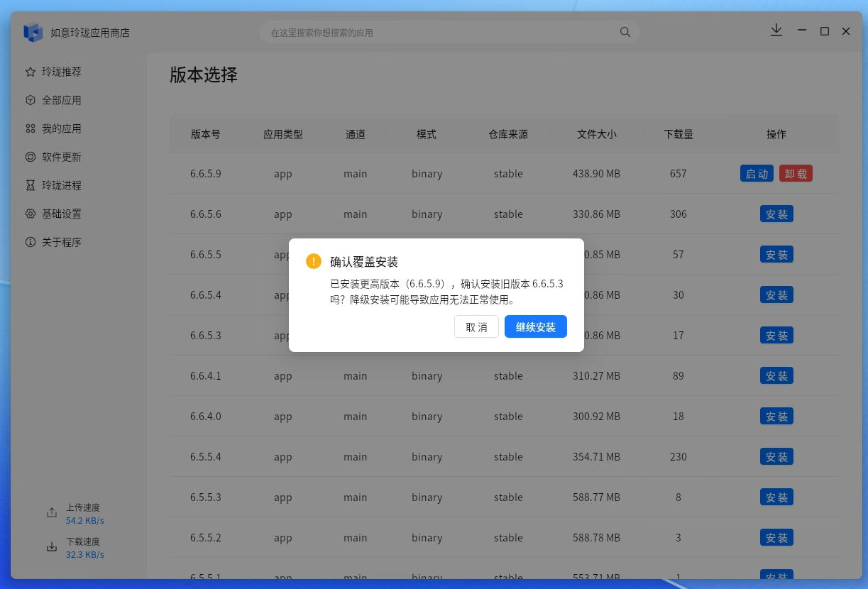This screenshot has height=589, width=868.
Task: Click 安装 for version 6.6.5.5
Action: 776,255
